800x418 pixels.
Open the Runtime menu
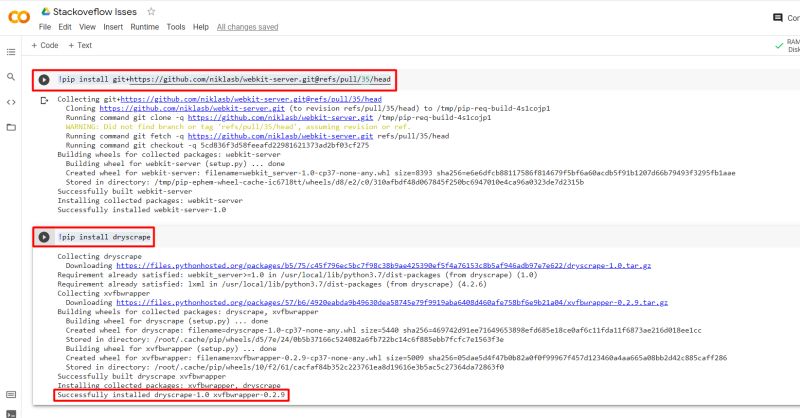coord(144,27)
